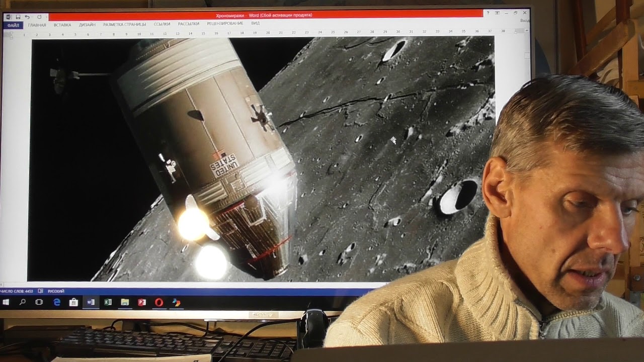
Task: Open Task View on the taskbar
Action: (39, 302)
